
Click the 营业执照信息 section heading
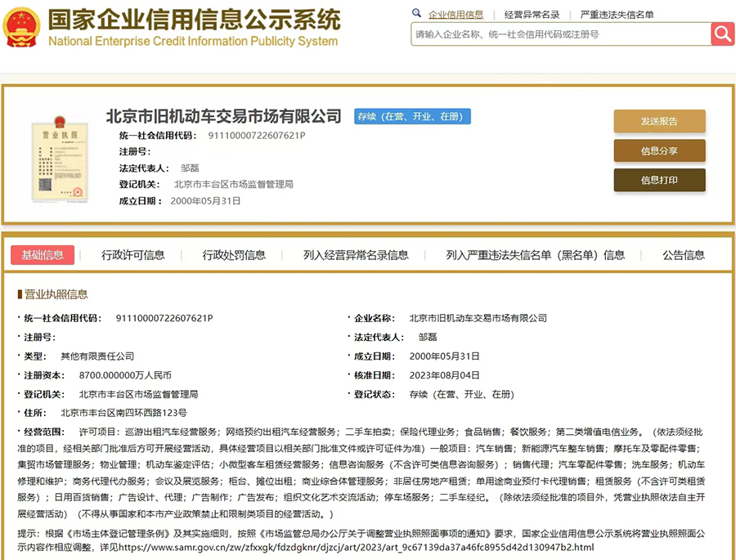pos(56,294)
